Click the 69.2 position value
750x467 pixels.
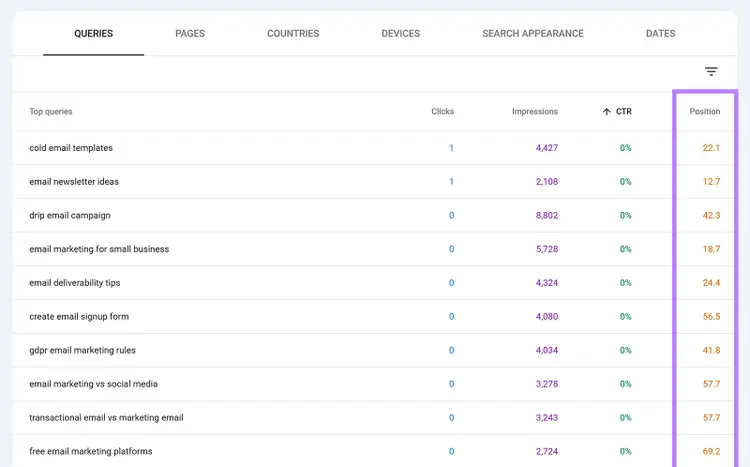point(711,451)
